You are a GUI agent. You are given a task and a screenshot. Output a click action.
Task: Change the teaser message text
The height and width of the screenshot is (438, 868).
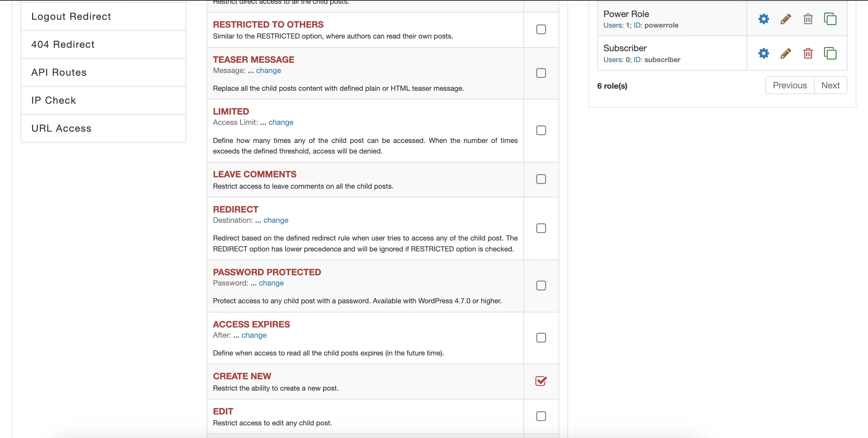(x=269, y=71)
